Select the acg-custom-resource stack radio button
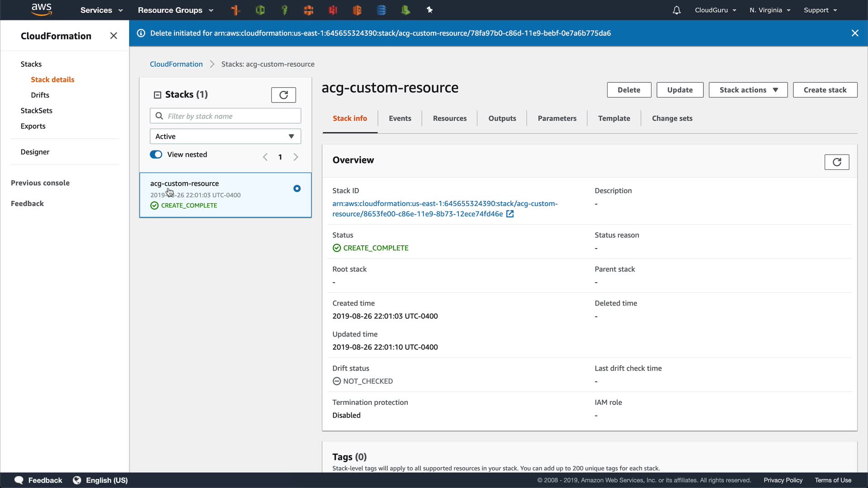The width and height of the screenshot is (868, 488). (297, 188)
